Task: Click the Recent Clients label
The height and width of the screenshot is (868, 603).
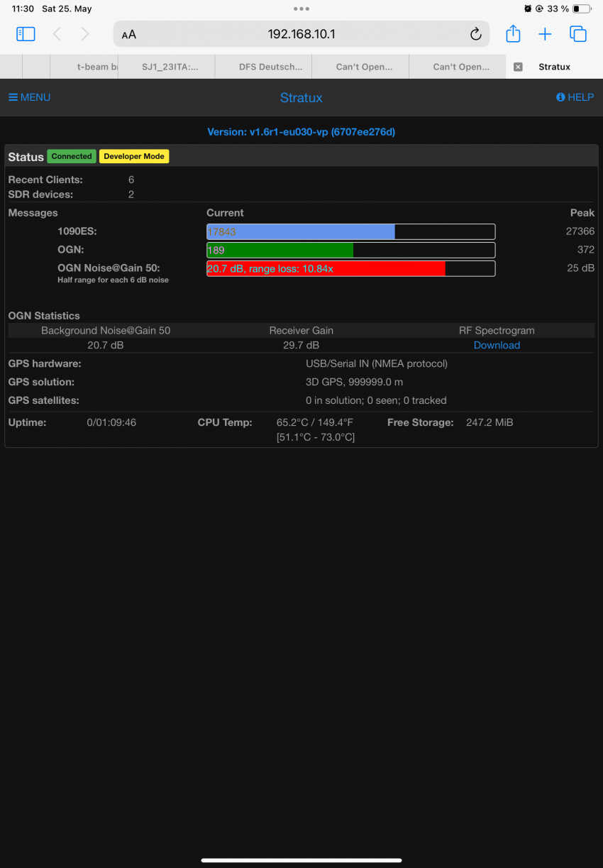Action: [45, 180]
